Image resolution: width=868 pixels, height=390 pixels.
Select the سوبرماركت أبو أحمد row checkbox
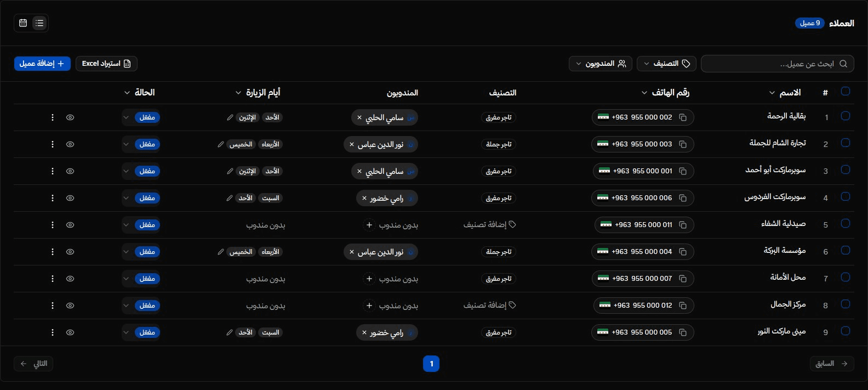pos(846,169)
